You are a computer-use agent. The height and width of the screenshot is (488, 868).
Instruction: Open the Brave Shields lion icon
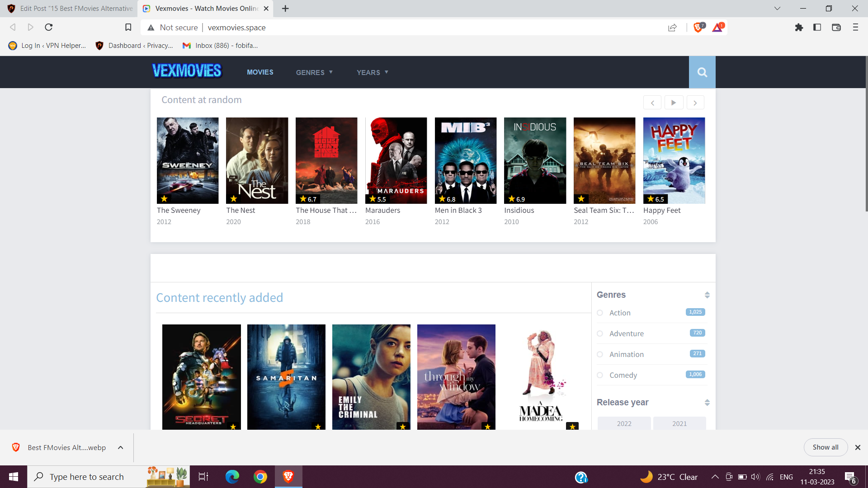[699, 28]
